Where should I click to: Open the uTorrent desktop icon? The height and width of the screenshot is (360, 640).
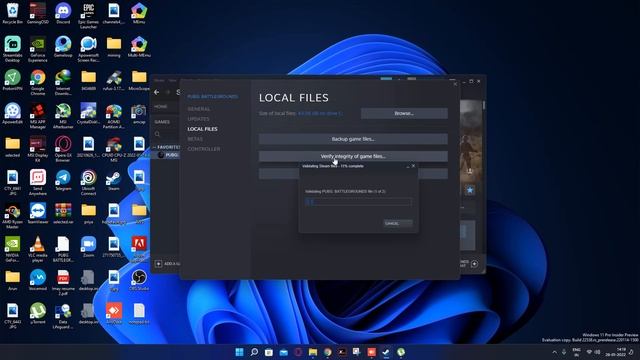pos(38,313)
